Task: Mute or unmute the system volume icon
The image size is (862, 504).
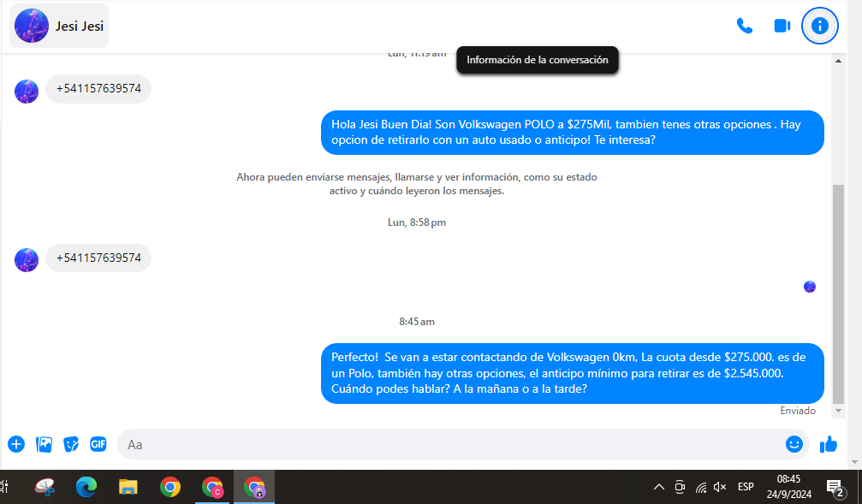Action: 720,487
